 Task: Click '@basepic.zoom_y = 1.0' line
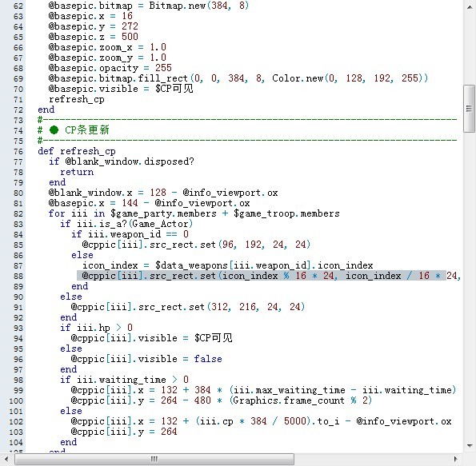point(107,58)
